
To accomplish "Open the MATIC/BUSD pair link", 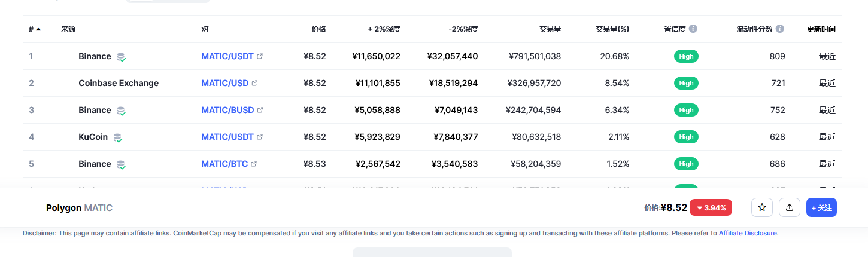I will pos(227,110).
